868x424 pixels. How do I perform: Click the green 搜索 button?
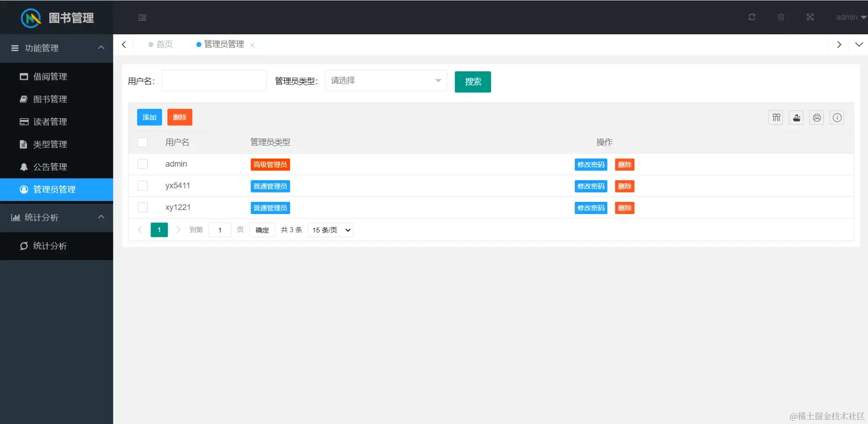click(473, 82)
